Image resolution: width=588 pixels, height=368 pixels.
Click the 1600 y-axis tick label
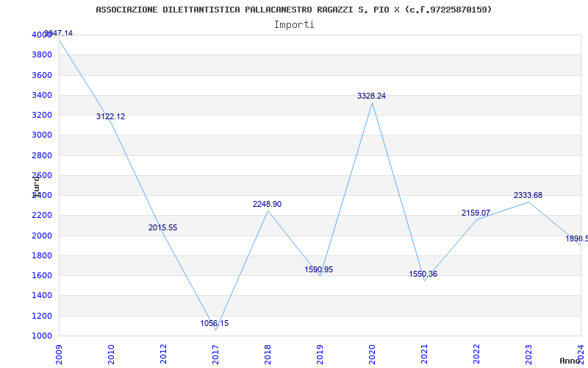tap(42, 275)
